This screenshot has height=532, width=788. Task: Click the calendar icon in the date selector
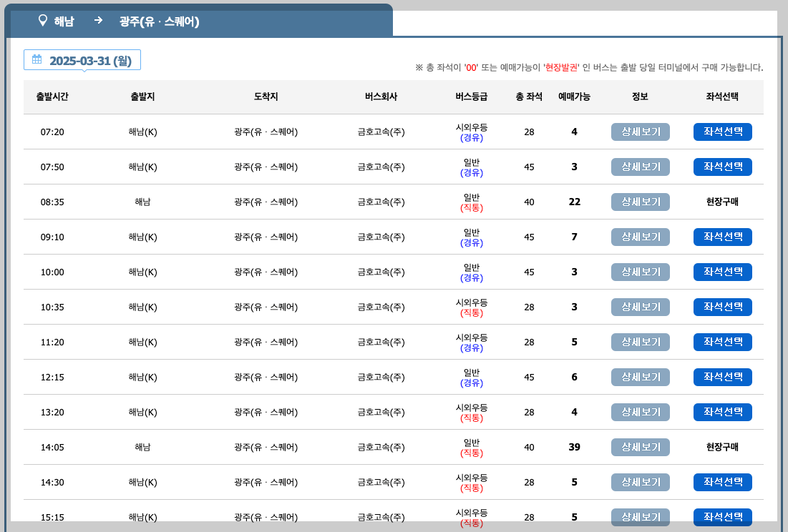click(36, 59)
